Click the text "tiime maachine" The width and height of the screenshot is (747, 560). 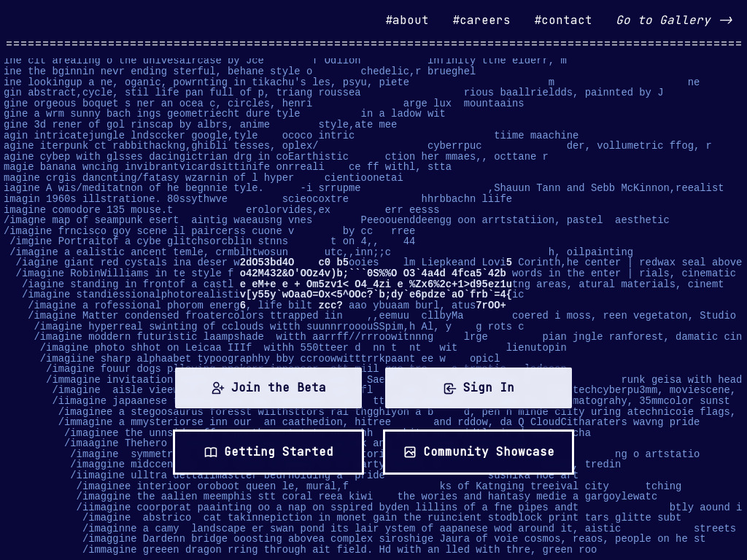pyautogui.click(x=536, y=135)
